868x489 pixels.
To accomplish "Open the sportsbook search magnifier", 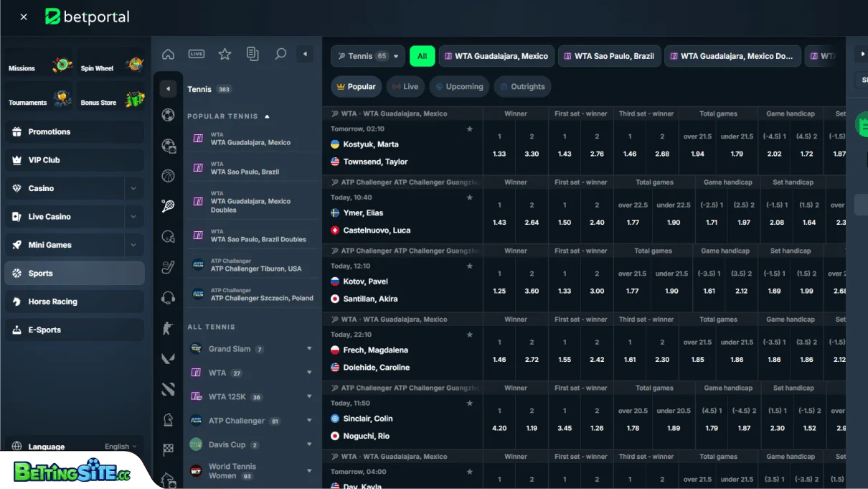I will [280, 54].
